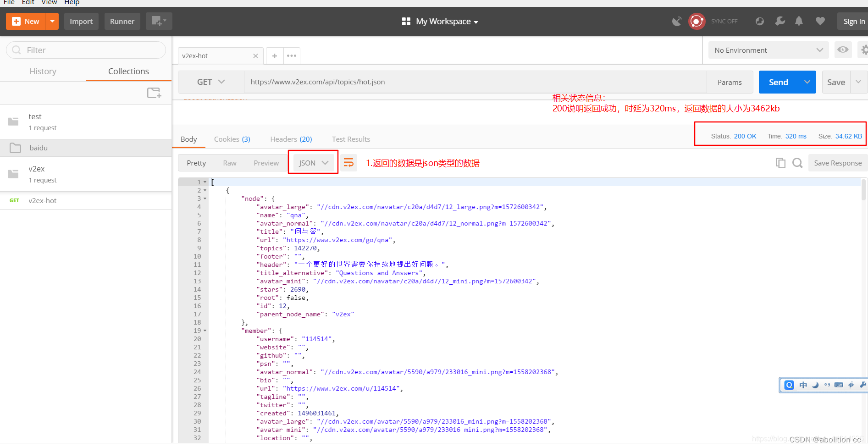Open the Send button dropdown arrow
Image resolution: width=868 pixels, height=447 pixels.
pos(807,82)
